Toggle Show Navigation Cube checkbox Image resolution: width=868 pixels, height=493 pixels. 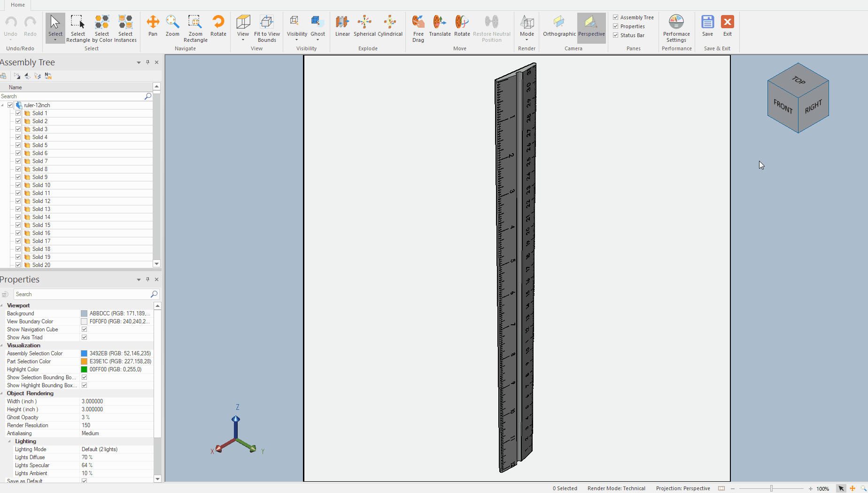[x=85, y=329]
